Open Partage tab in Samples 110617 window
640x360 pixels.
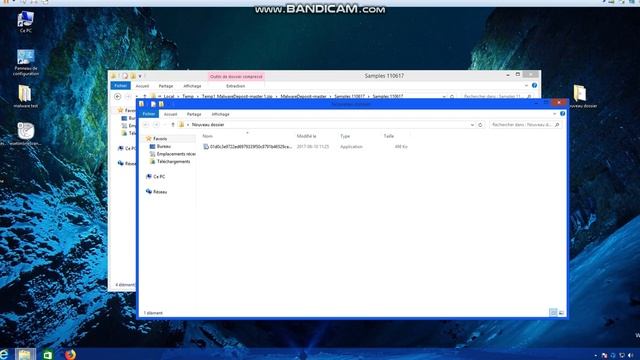point(166,86)
